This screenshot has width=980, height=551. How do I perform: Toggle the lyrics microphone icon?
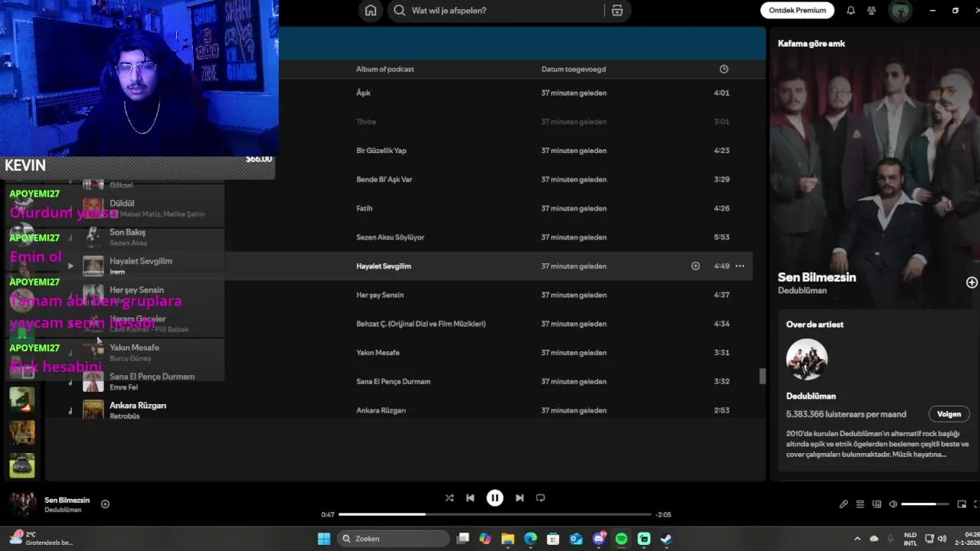point(843,504)
